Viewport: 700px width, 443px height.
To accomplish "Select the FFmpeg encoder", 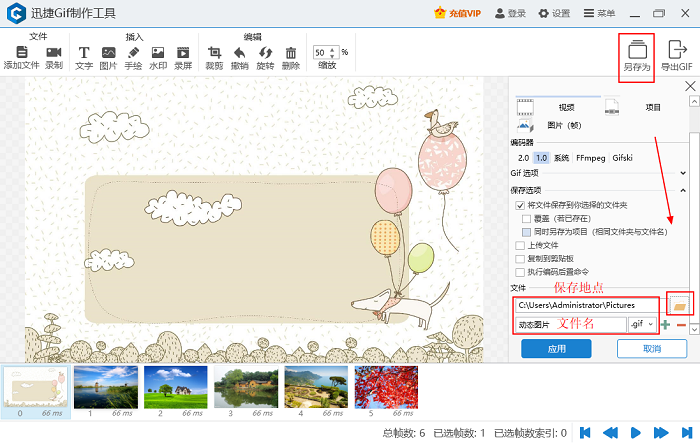I will click(x=590, y=158).
